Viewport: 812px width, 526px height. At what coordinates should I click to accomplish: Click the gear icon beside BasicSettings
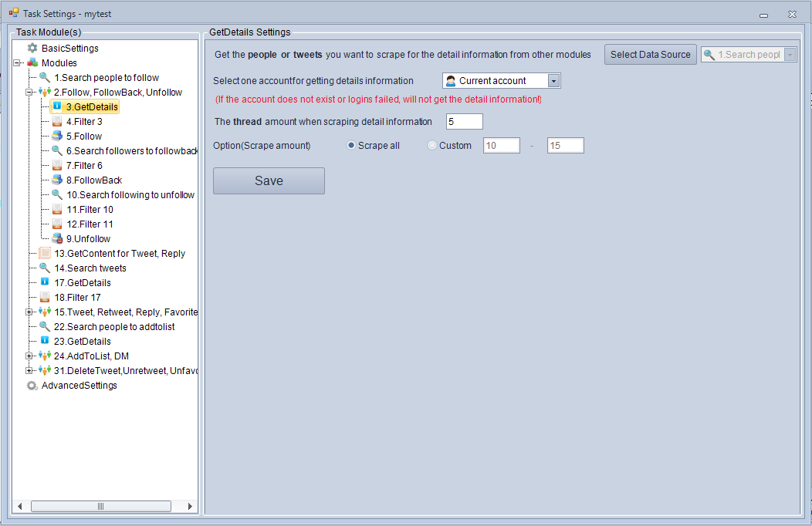(32, 49)
